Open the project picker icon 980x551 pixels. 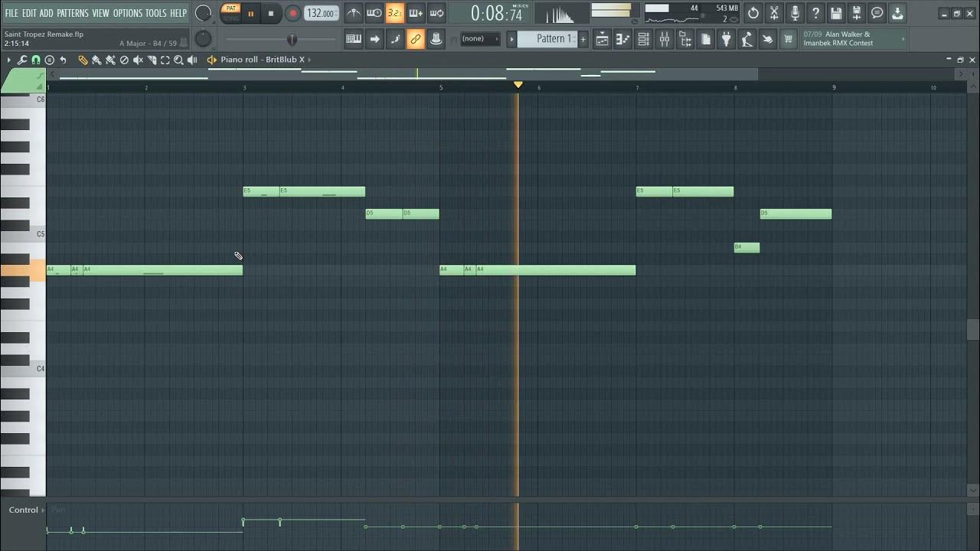pyautogui.click(x=706, y=39)
